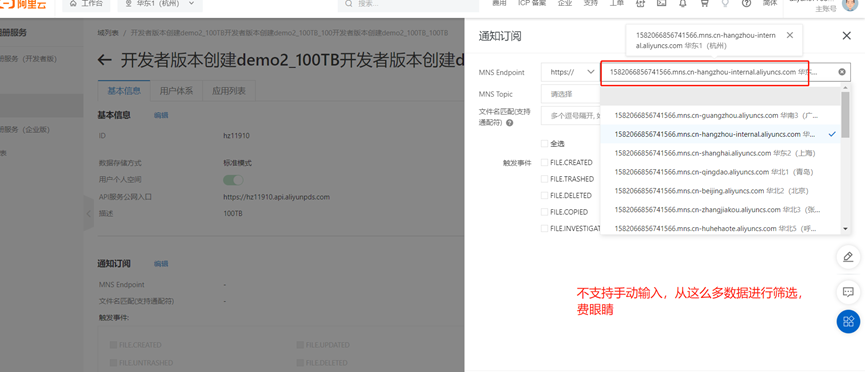This screenshot has height=372, width=865.
Task: Click the pencil edit floating button
Action: (x=848, y=257)
